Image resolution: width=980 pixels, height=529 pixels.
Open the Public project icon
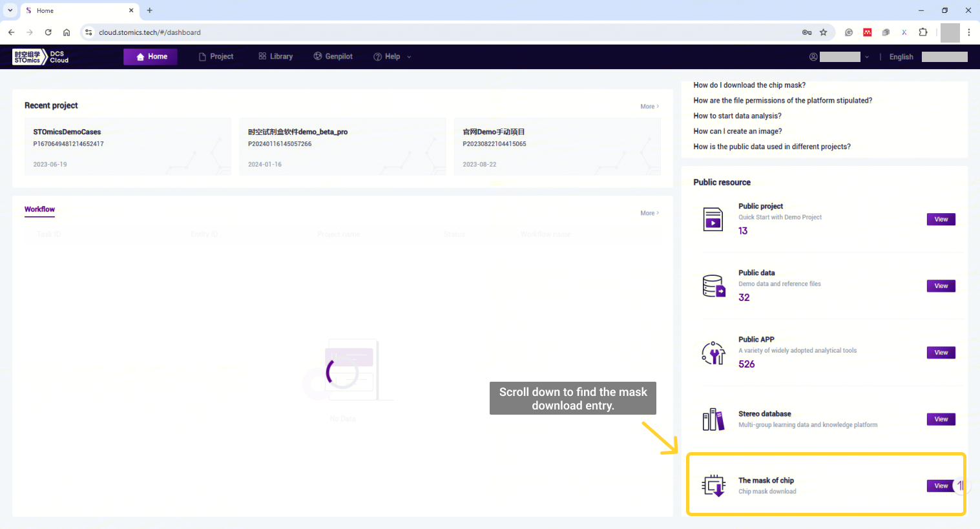pyautogui.click(x=713, y=220)
